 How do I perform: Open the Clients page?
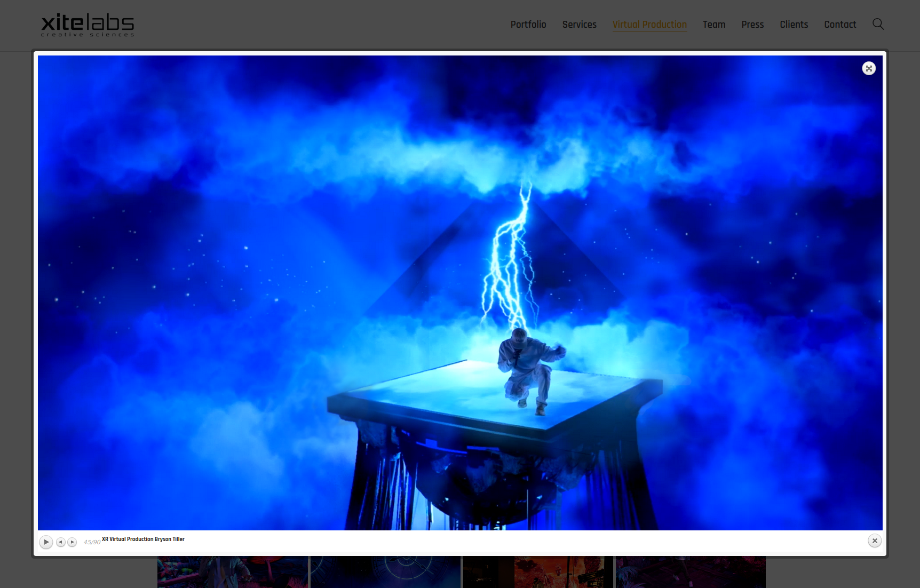pos(794,25)
